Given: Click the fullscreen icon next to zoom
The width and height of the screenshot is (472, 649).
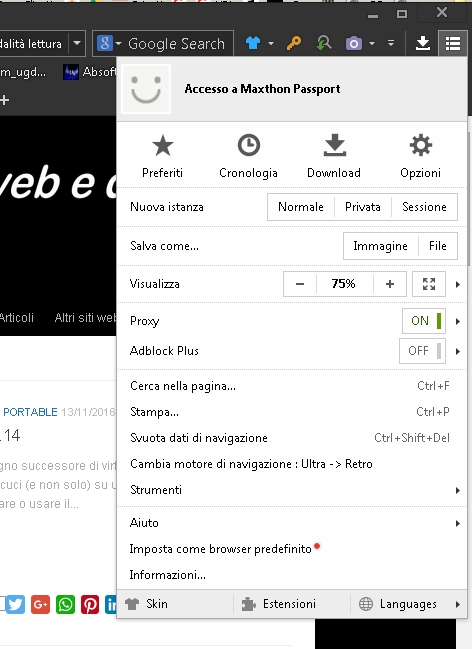Looking at the screenshot, I should [429, 284].
